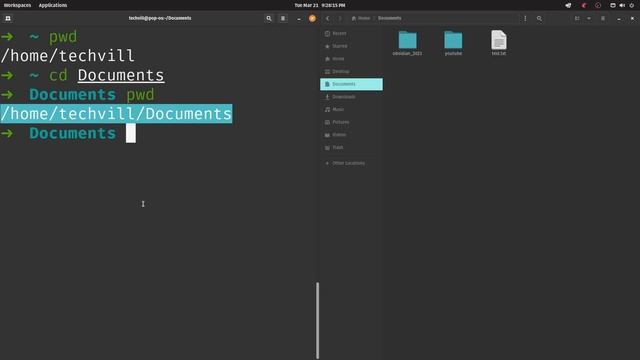This screenshot has height=360, width=640.
Task: Click the underlined Documents argument in terminal
Action: click(121, 76)
